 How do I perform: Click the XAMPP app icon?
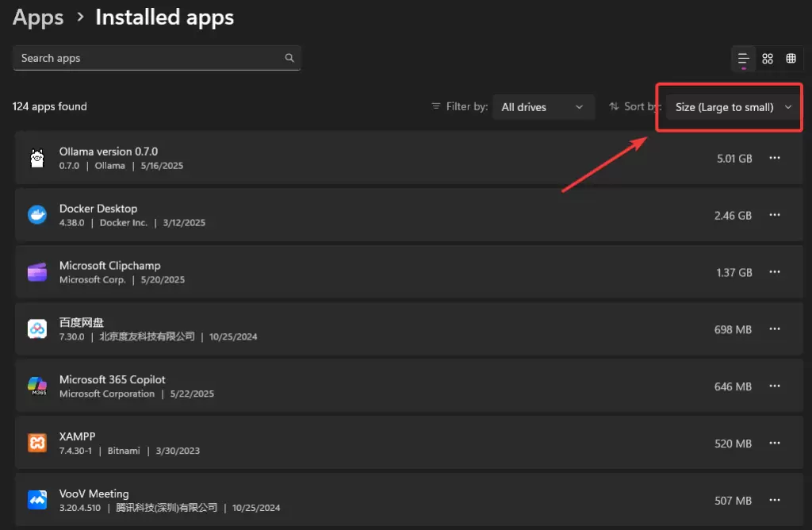coord(36,443)
